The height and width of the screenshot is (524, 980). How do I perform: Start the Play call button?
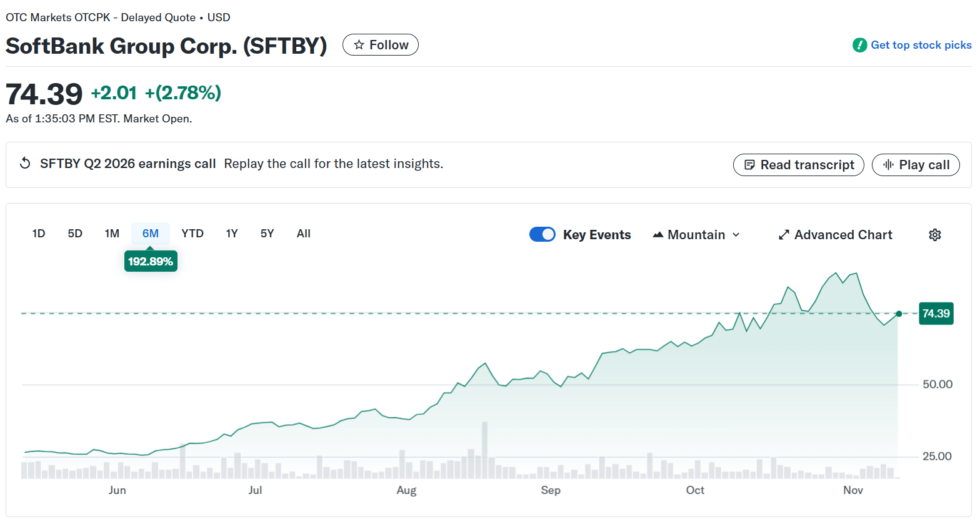point(916,165)
